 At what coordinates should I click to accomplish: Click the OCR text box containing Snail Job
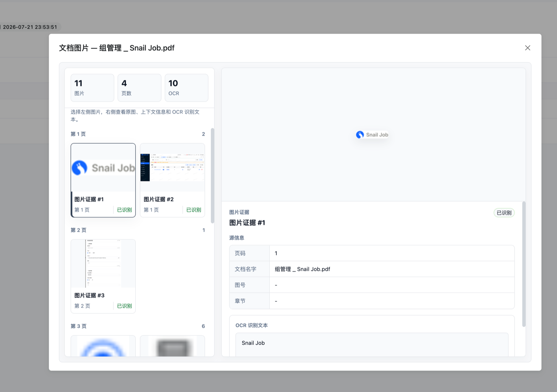point(372,344)
